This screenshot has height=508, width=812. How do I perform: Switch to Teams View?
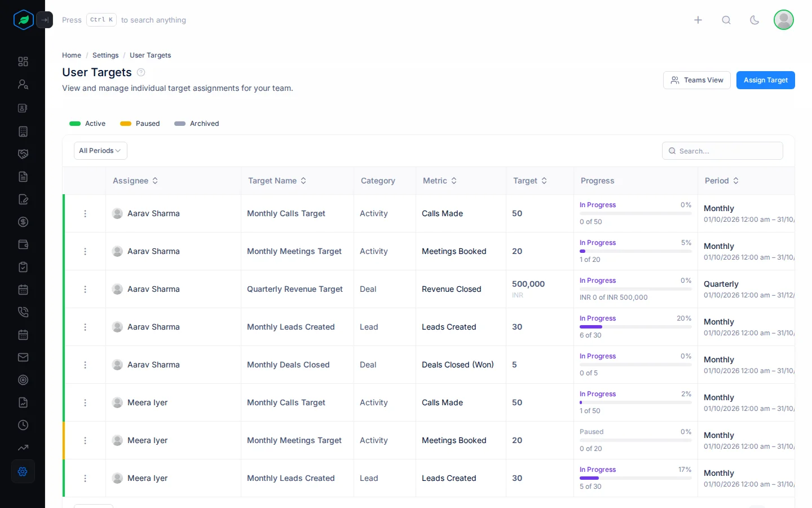[697, 80]
